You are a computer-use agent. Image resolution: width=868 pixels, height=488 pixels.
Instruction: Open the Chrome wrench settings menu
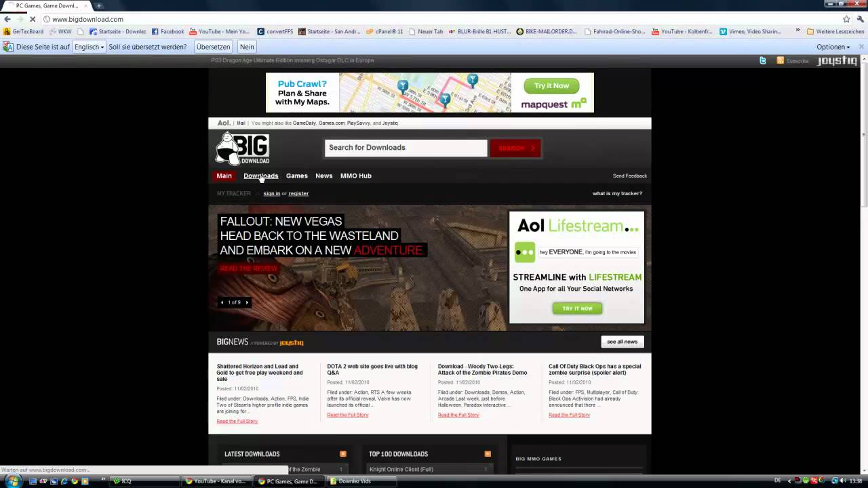click(859, 19)
